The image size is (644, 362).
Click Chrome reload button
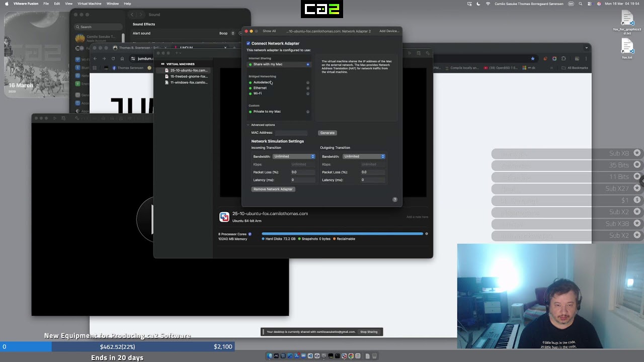pyautogui.click(x=113, y=58)
